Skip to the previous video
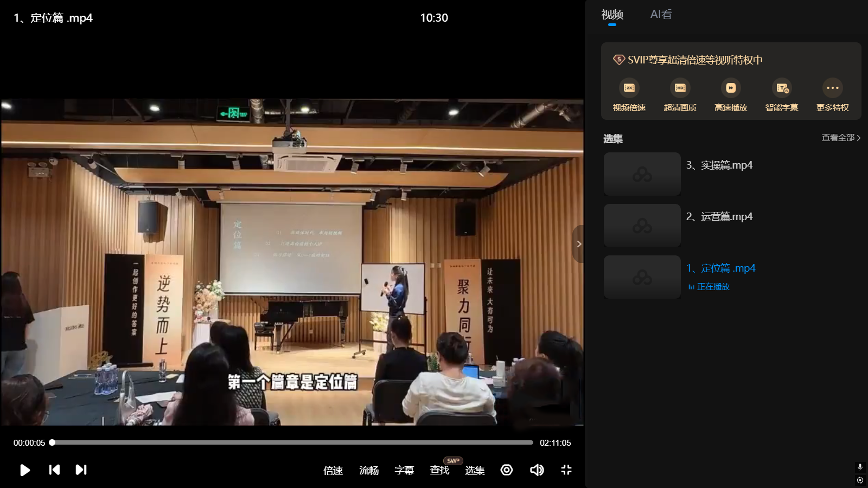 54,470
